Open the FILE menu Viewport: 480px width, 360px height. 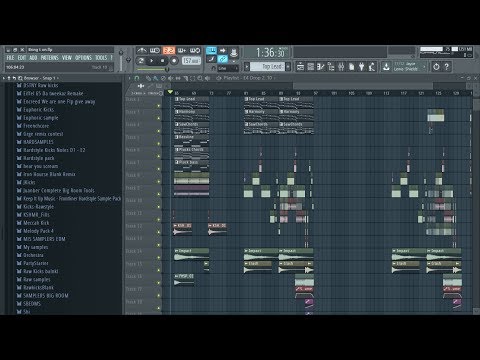[10, 58]
